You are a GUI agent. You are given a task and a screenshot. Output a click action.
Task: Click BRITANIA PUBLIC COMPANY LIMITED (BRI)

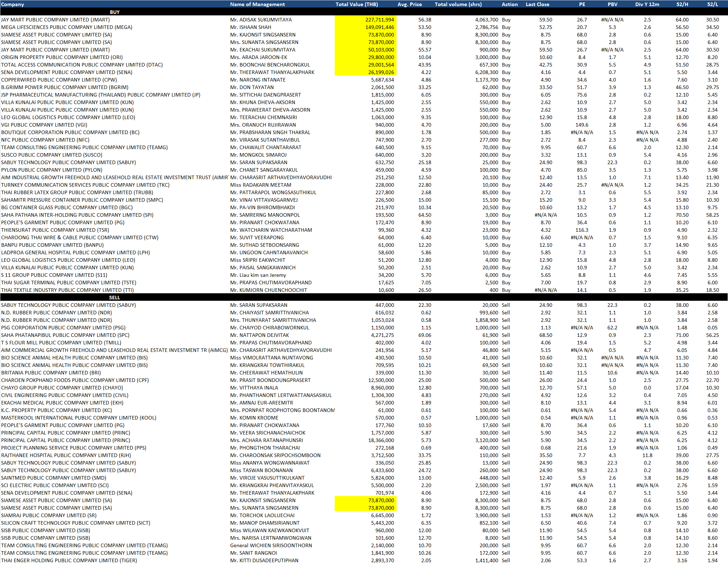pos(51,373)
